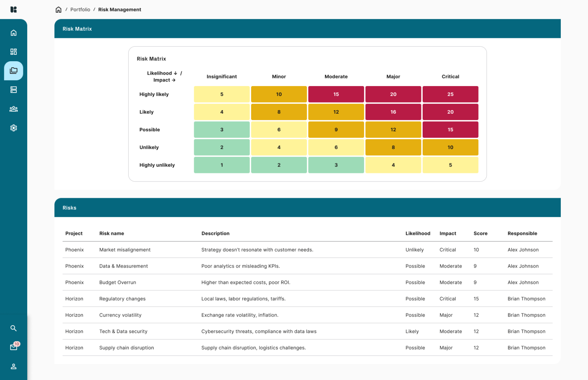588x380 pixels.
Task: Click the home icon in the breadcrumb
Action: click(x=58, y=9)
